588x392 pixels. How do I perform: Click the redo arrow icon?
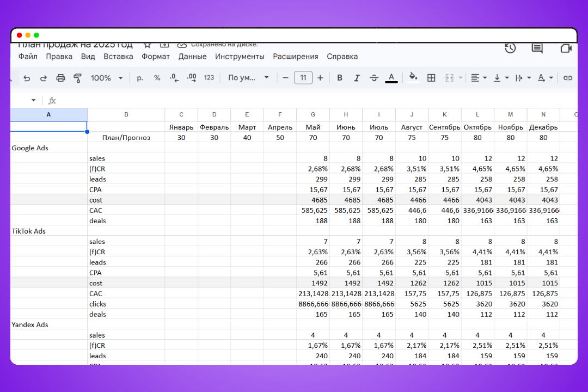44,78
